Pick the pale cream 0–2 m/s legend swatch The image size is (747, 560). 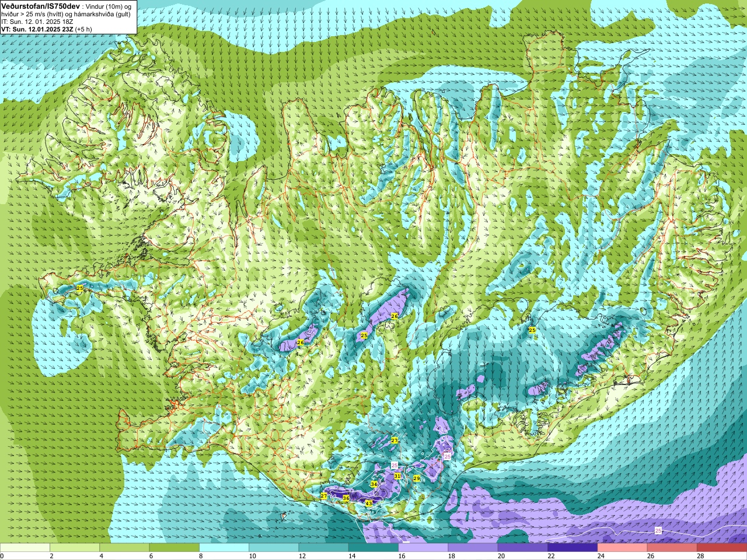[x=25, y=548]
